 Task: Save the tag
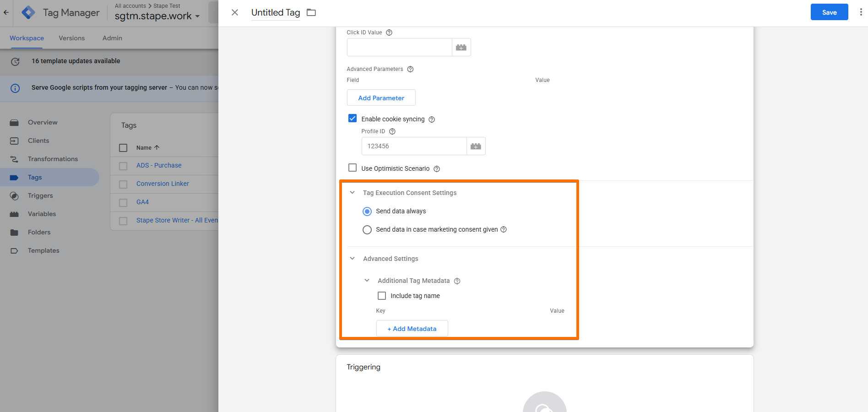[829, 12]
